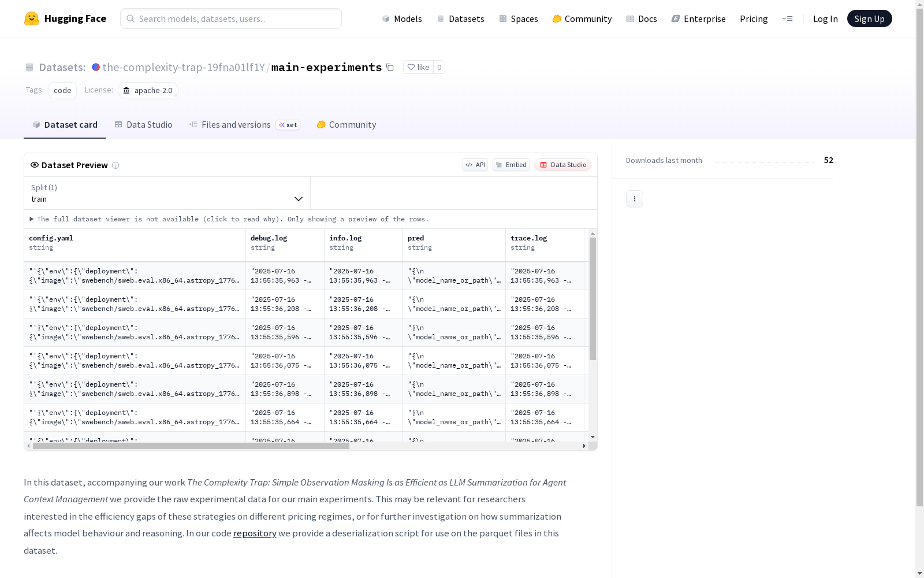
Task: Open the Split train dropdown
Action: point(167,193)
